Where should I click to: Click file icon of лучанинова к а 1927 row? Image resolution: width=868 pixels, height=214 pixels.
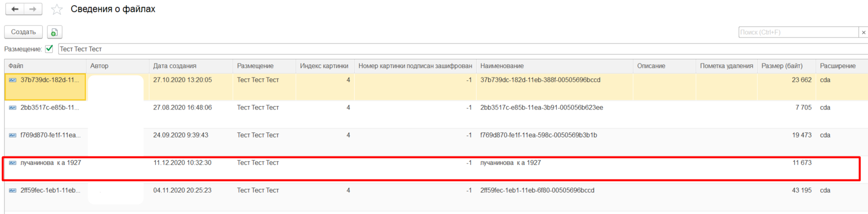[13, 163]
